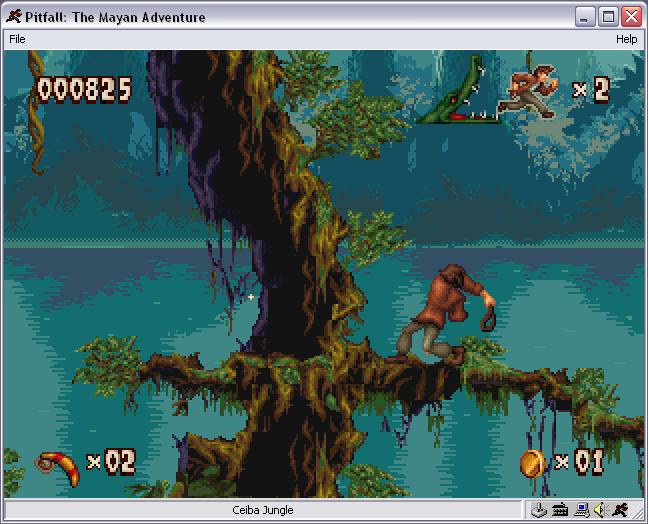
Task: Click the running Harry icon in status bar
Action: (620, 510)
